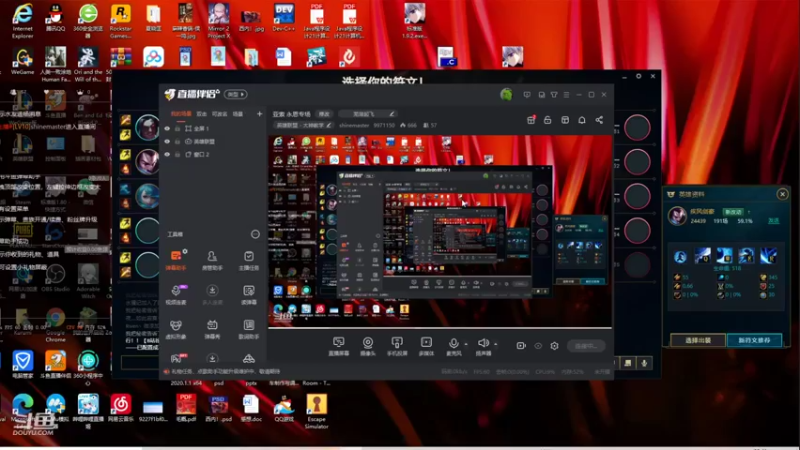Viewport: 800px width, 450px height.
Task: Open the 弹幕秀 danmaku show tool
Action: [x=212, y=329]
